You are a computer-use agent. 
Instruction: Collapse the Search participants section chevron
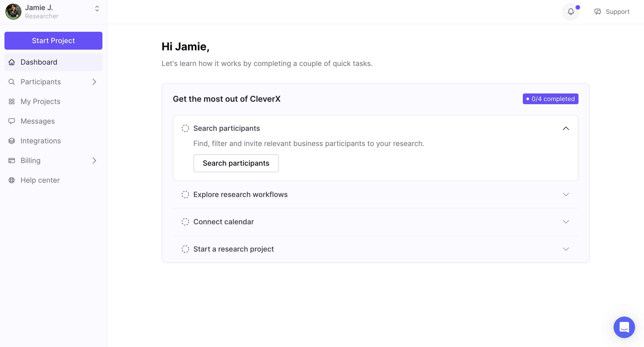tap(566, 128)
